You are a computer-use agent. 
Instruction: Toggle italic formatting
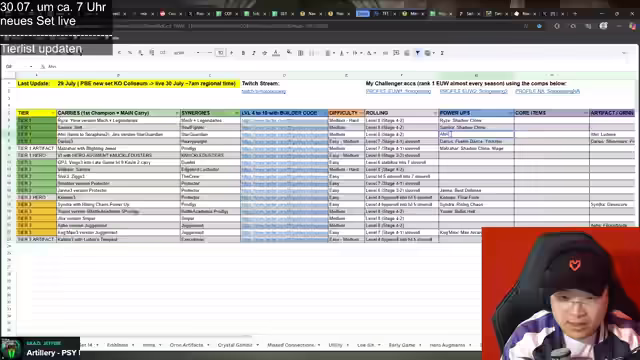(x=253, y=53)
